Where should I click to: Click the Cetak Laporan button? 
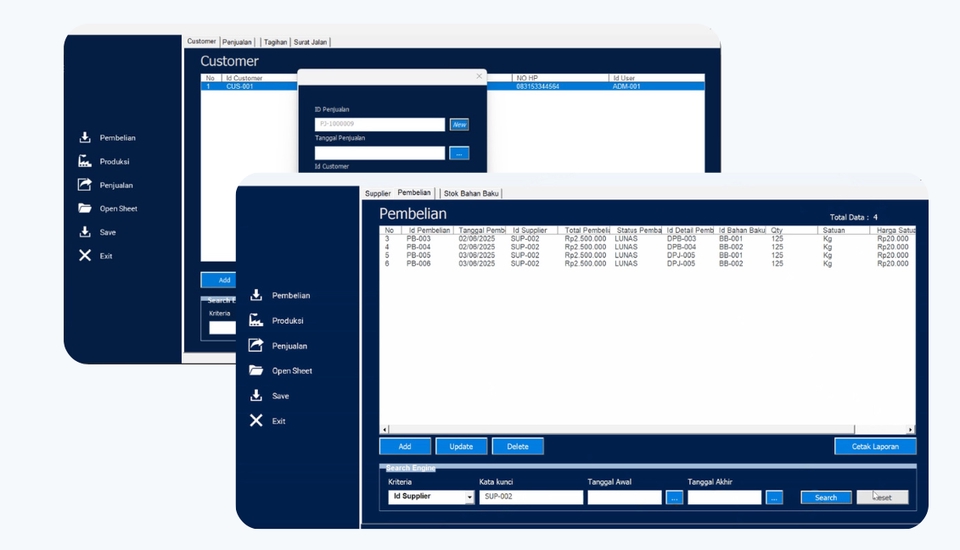875,447
